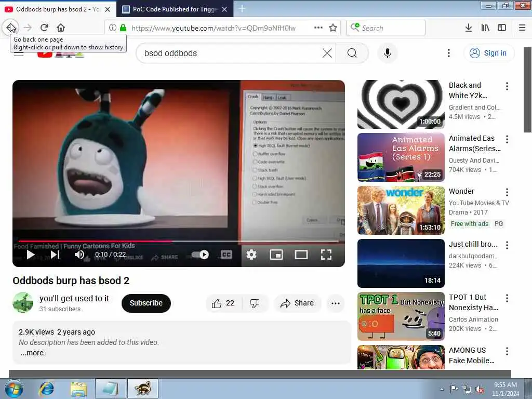Open options menu for Just chill bro

coord(507,245)
